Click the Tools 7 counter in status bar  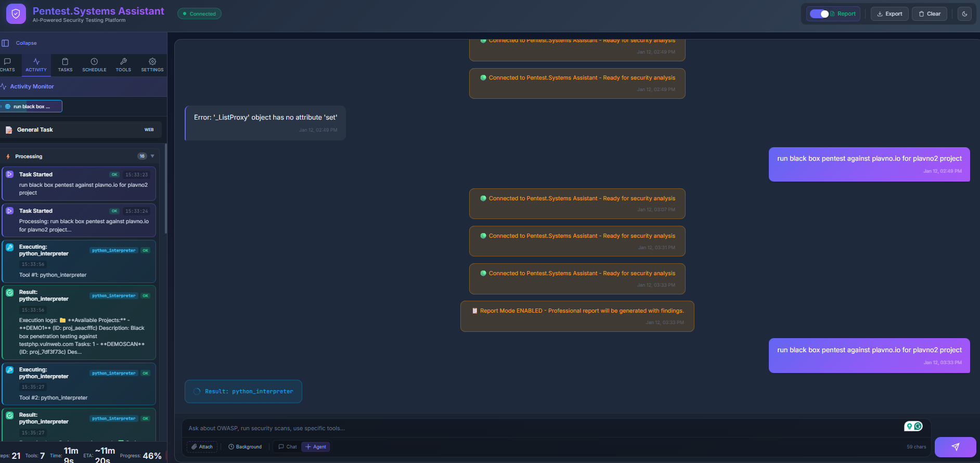tap(35, 456)
